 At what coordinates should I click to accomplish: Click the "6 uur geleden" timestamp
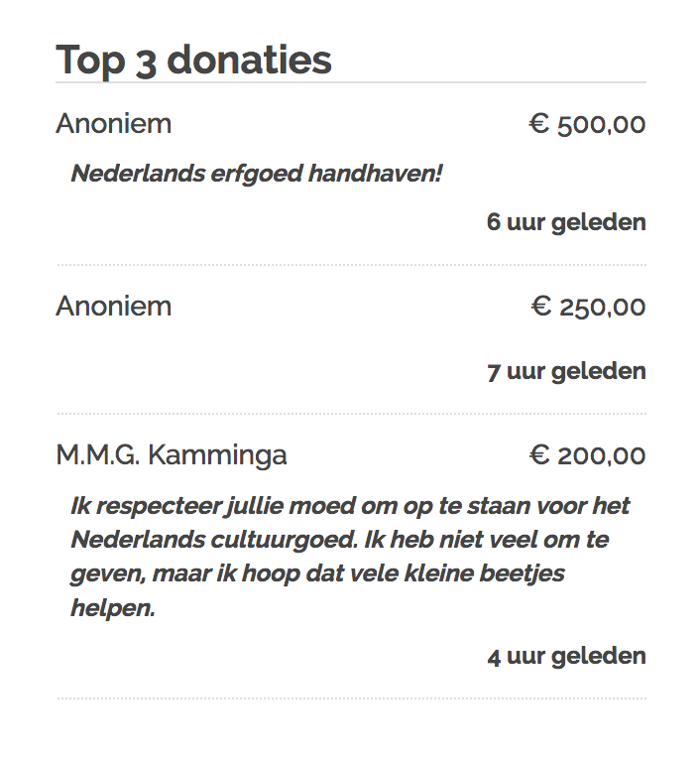[x=566, y=222]
